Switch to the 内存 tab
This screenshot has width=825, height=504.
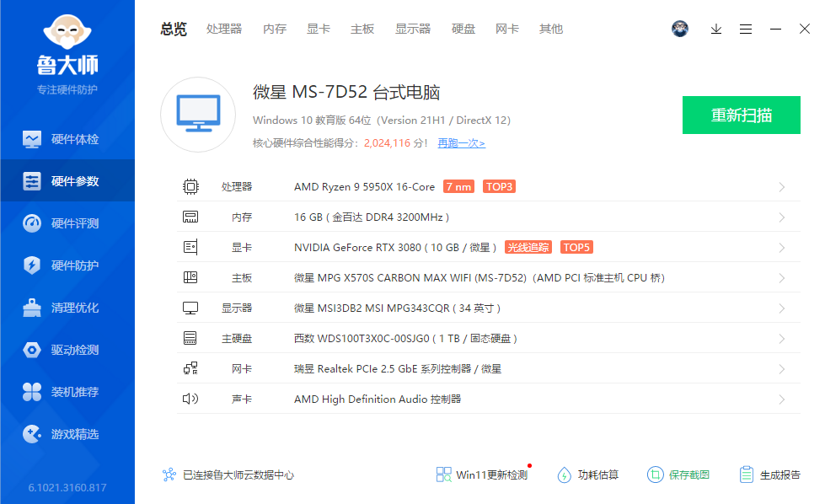click(275, 29)
